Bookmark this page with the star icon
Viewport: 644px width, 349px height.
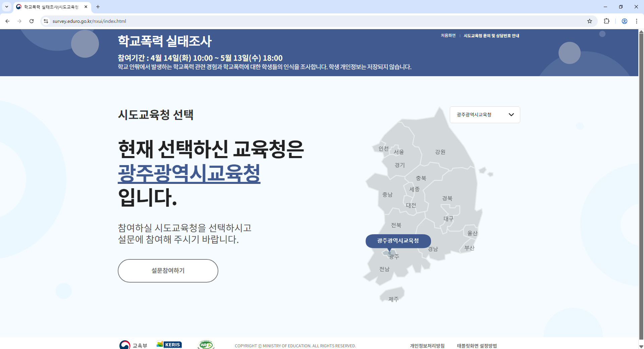(x=590, y=21)
